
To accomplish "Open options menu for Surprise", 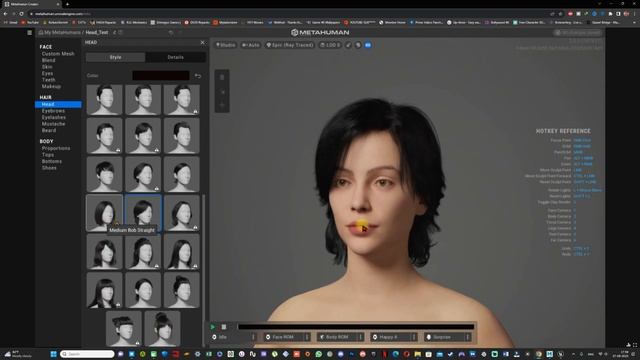I will tap(468, 337).
